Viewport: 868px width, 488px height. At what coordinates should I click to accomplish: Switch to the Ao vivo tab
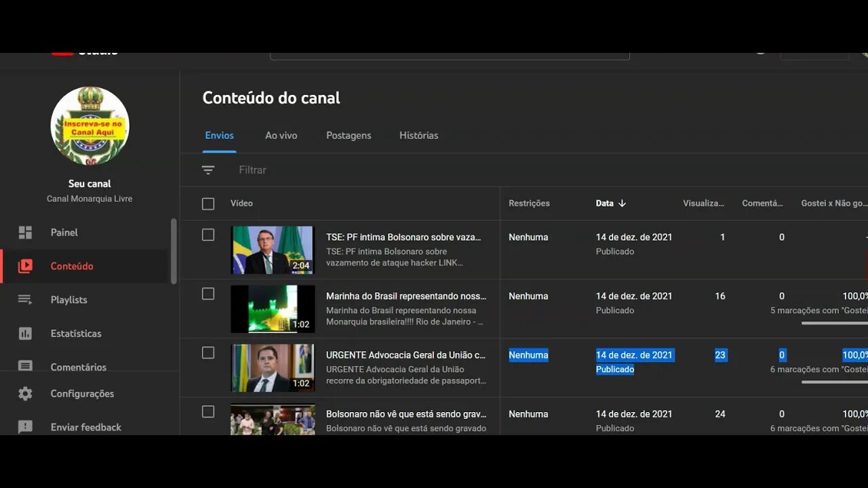(281, 136)
